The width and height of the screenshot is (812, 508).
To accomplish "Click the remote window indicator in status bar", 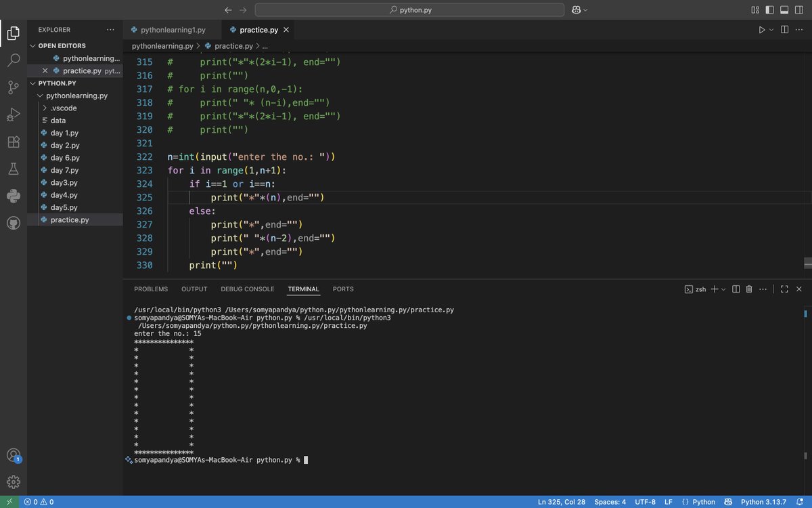I will (9, 502).
